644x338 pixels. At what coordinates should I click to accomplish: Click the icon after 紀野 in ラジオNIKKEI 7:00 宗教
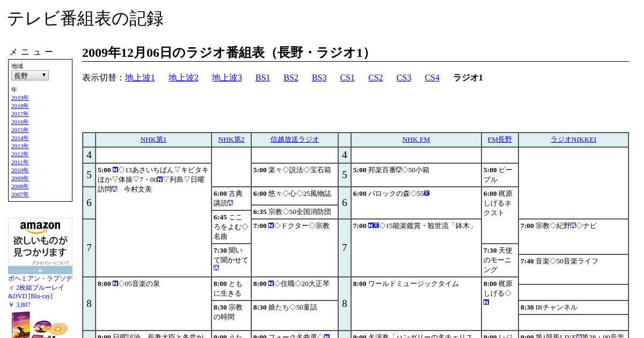tap(573, 226)
